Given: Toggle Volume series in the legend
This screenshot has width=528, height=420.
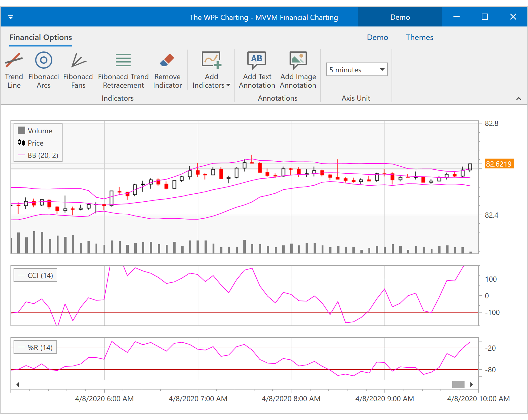Looking at the screenshot, I should [x=35, y=131].
